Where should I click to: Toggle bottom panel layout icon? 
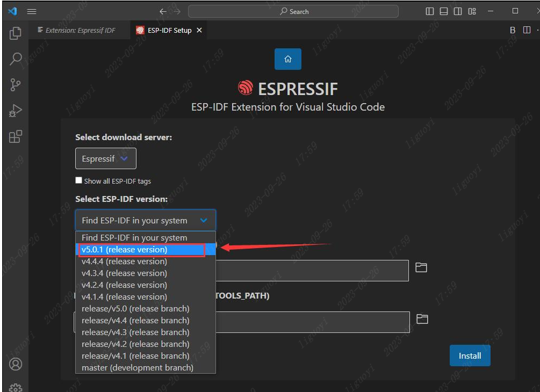pos(444,11)
